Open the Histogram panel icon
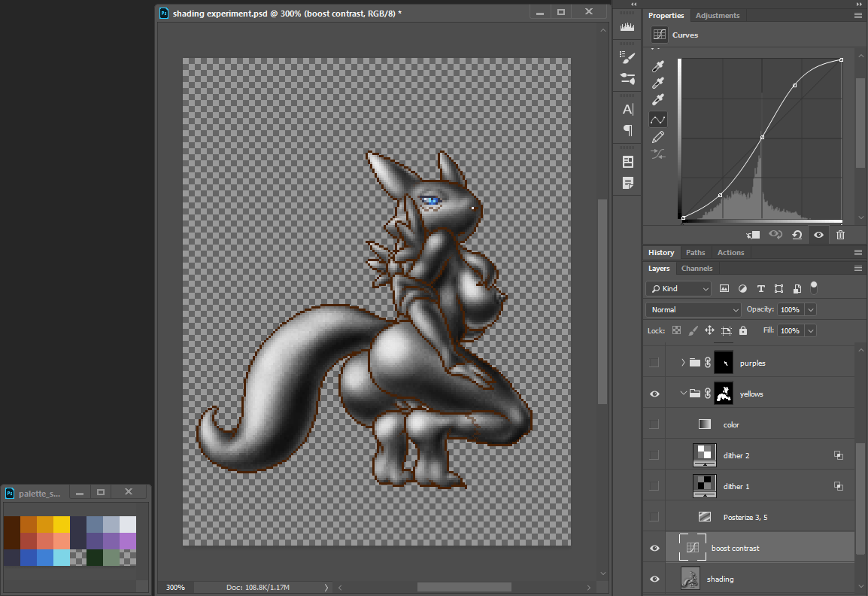Viewport: 868px width, 596px height. [627, 27]
